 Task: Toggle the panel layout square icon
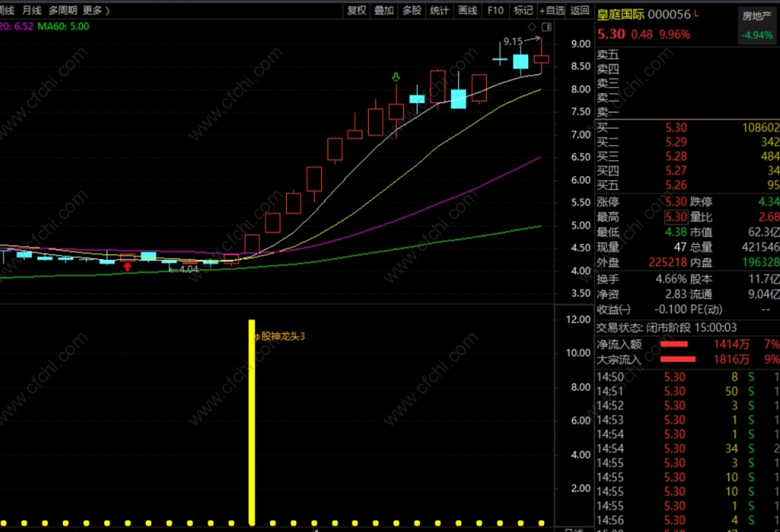547,27
